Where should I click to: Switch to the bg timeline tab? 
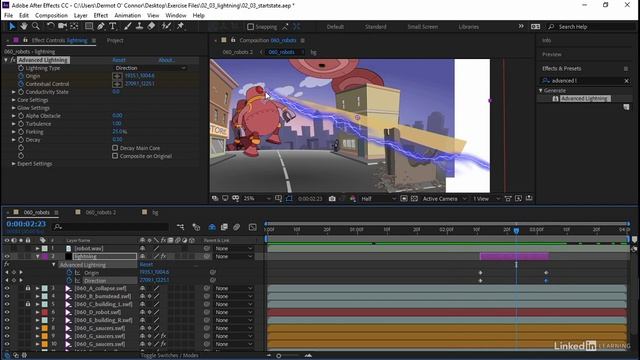155,212
